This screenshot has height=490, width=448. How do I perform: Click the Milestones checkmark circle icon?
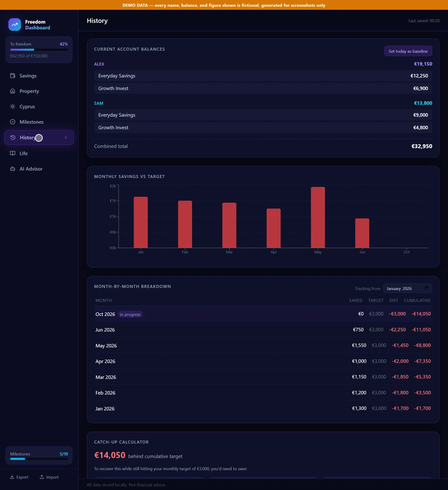pyautogui.click(x=13, y=122)
